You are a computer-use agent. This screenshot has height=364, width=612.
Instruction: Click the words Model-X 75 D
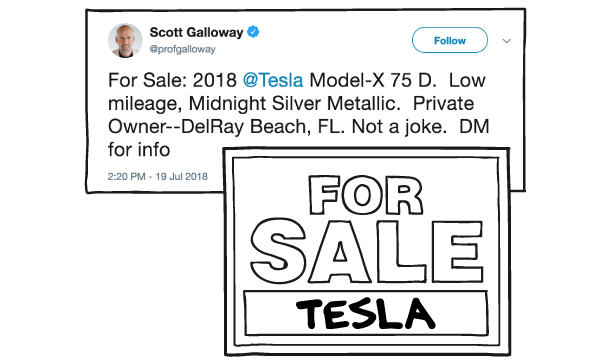tap(373, 80)
